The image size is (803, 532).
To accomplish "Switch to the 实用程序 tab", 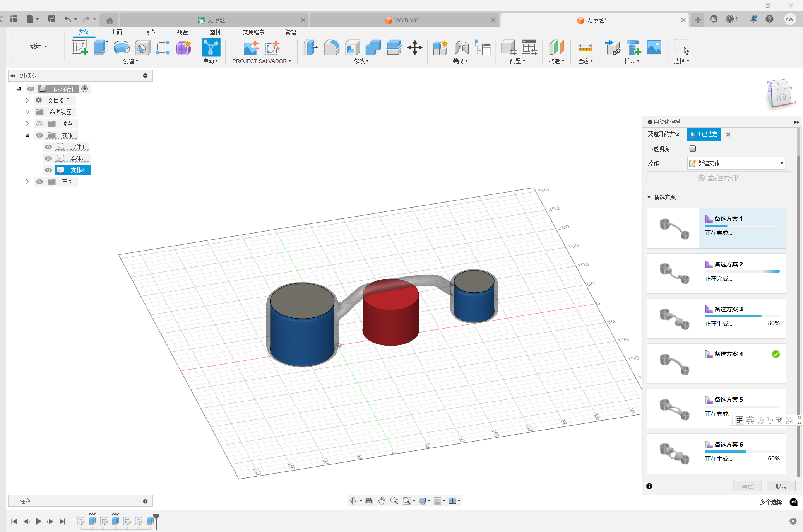I will pos(253,32).
